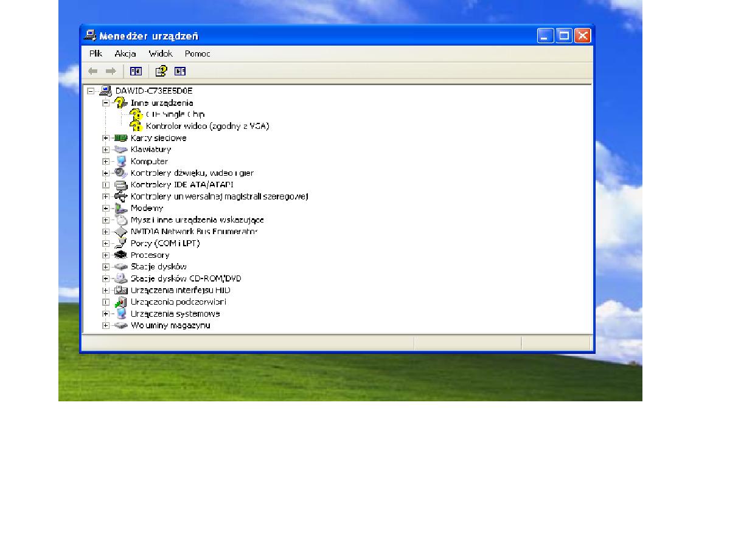Screen dimensions: 741x560
Task: Select the Procesory chip icon
Action: pos(120,255)
